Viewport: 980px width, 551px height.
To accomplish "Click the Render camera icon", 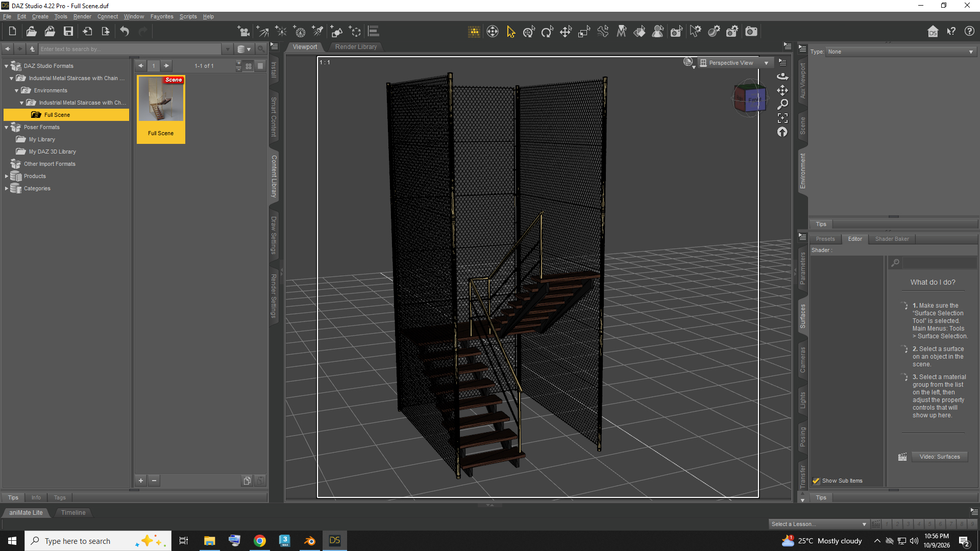I will 751,32.
